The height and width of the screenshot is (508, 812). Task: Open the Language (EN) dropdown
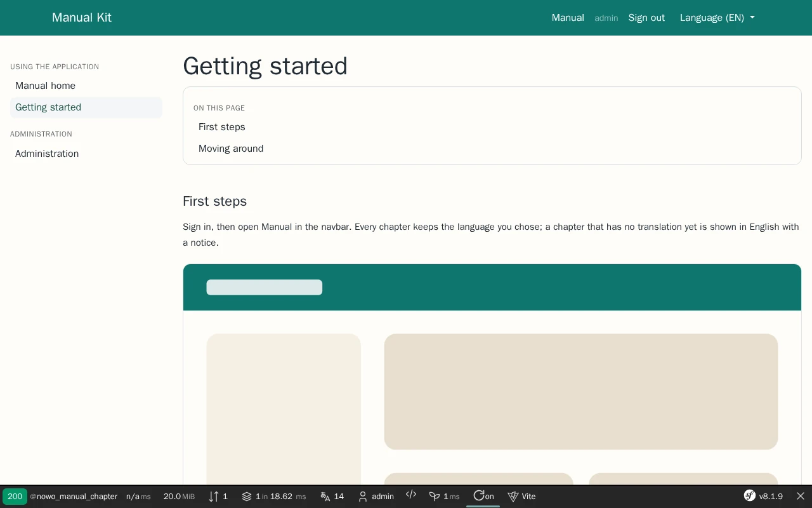coord(717,18)
